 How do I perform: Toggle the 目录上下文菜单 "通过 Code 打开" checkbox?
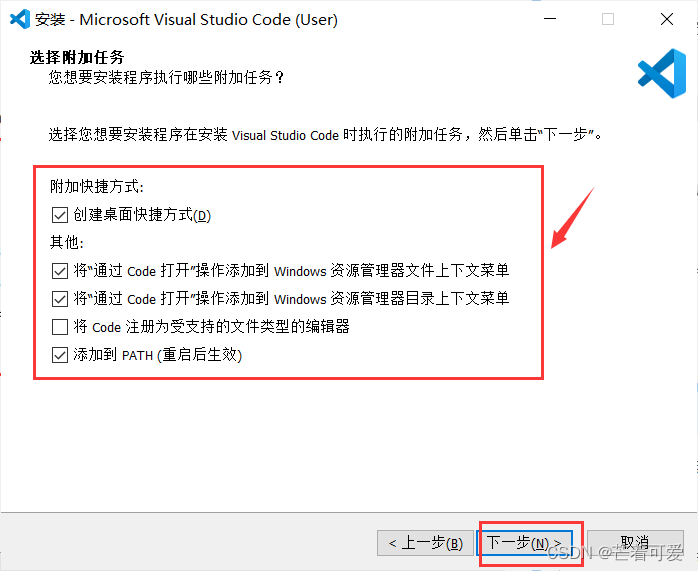pos(60,299)
